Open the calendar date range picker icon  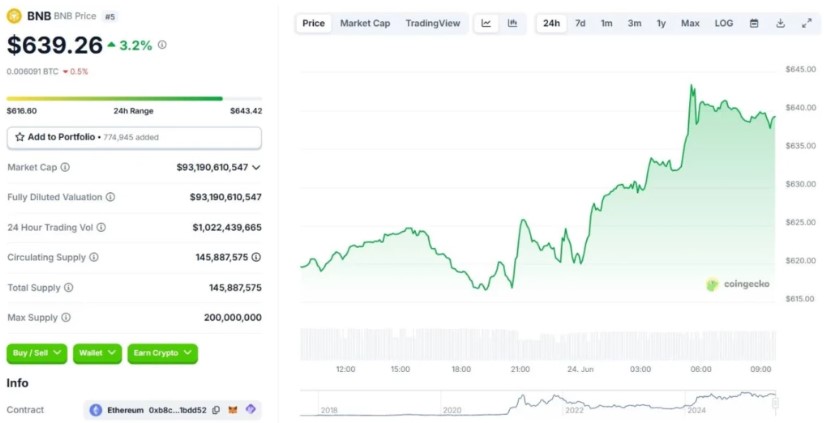754,23
